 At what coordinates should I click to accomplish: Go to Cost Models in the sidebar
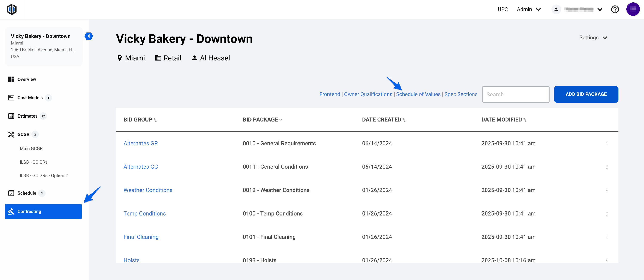click(30, 98)
